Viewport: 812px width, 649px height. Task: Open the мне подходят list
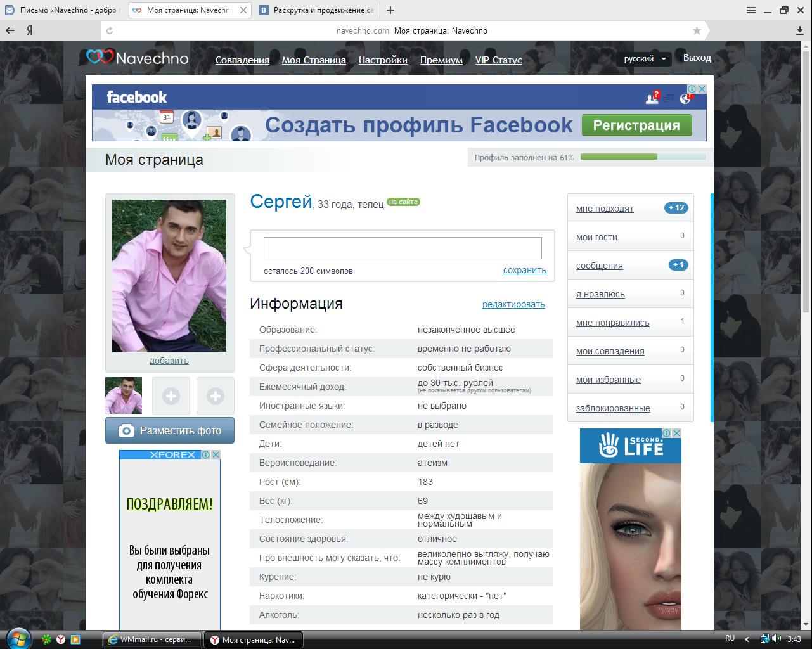[605, 209]
